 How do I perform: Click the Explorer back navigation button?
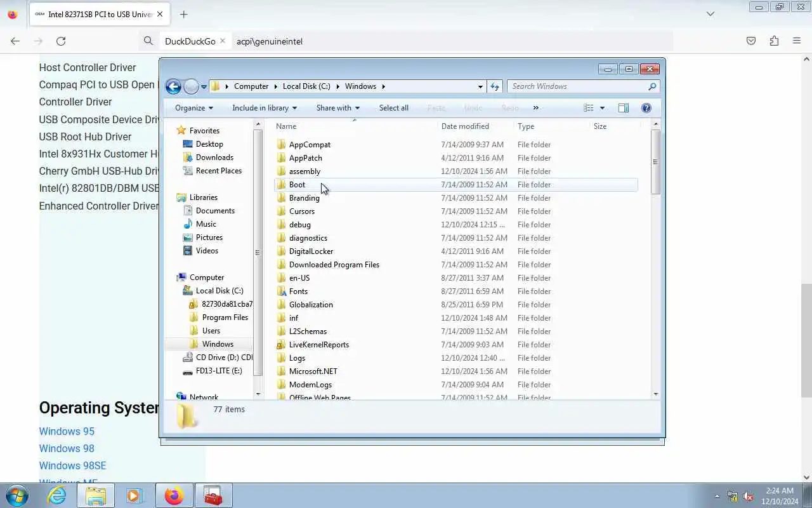(x=173, y=86)
